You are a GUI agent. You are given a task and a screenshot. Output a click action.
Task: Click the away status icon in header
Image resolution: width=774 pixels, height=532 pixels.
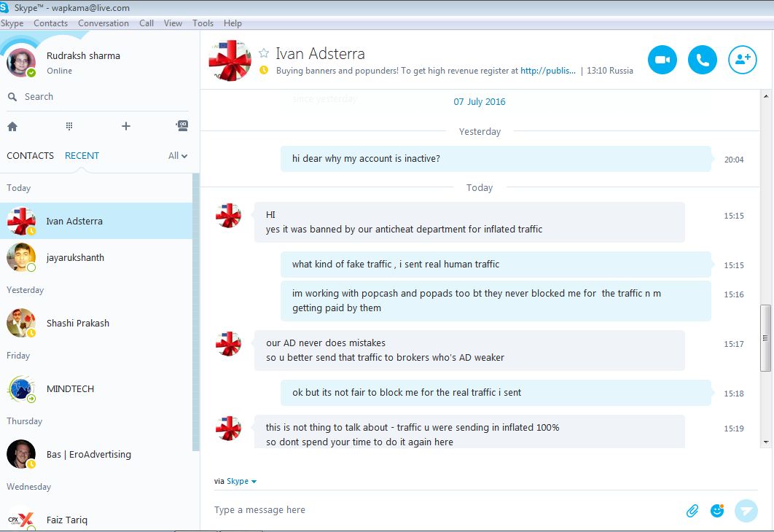(x=264, y=70)
